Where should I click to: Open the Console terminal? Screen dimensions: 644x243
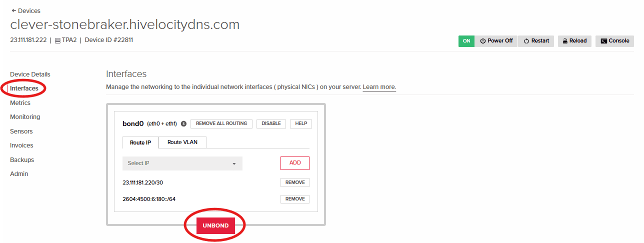coord(614,41)
